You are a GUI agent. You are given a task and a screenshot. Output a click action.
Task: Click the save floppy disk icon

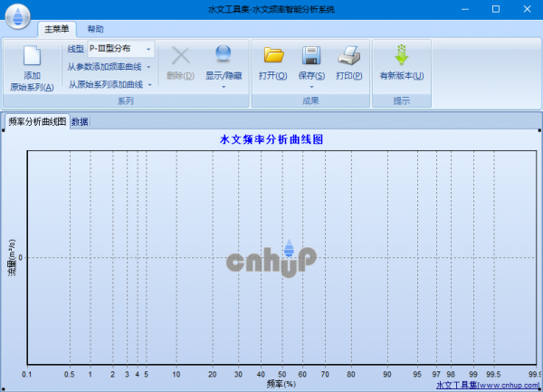pos(311,56)
